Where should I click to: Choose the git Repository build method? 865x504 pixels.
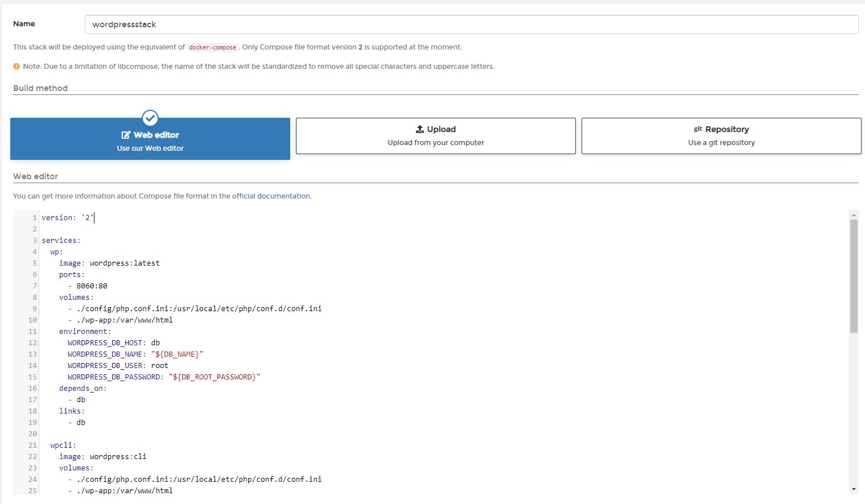(x=722, y=136)
